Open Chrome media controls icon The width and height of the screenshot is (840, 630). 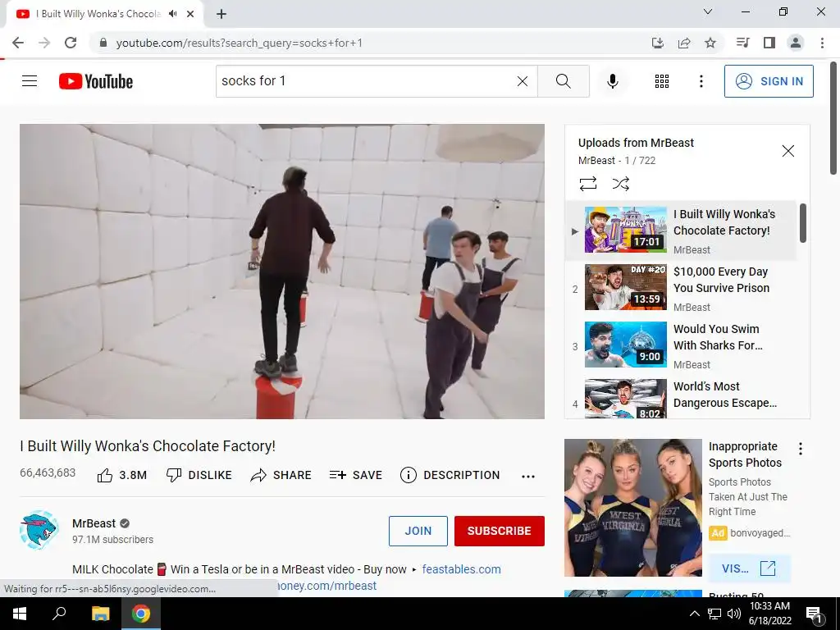743,43
